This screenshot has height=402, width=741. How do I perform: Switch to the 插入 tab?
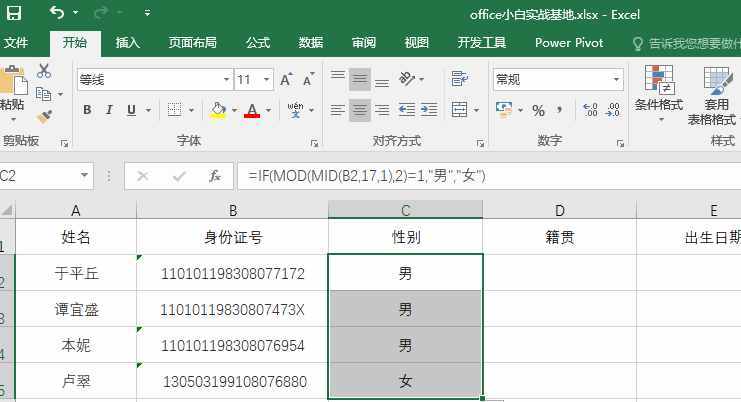coord(128,43)
